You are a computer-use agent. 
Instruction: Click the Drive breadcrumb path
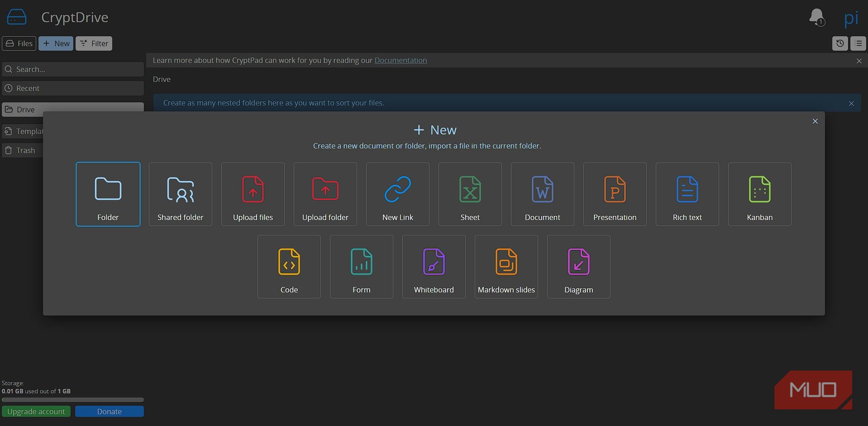click(x=162, y=79)
